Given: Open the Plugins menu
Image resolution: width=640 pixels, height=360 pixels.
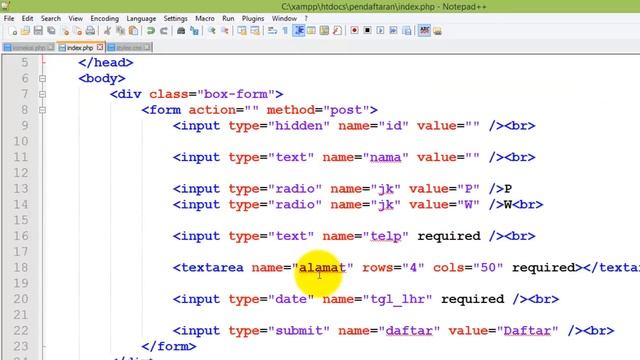Looking at the screenshot, I should (x=253, y=18).
